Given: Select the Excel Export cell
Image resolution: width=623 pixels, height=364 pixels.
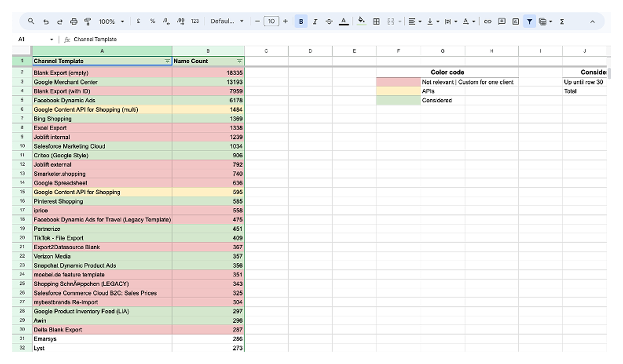Looking at the screenshot, I should 102,128.
